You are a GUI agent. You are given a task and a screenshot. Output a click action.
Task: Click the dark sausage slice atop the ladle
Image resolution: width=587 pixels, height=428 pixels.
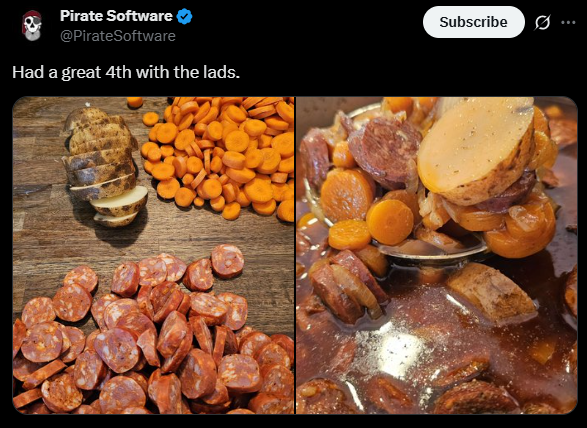[384, 150]
